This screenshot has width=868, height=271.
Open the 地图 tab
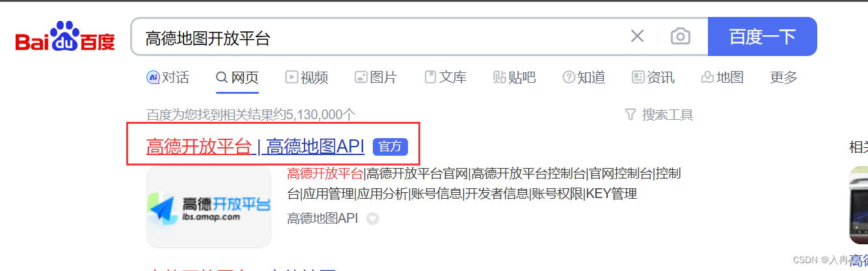click(722, 78)
